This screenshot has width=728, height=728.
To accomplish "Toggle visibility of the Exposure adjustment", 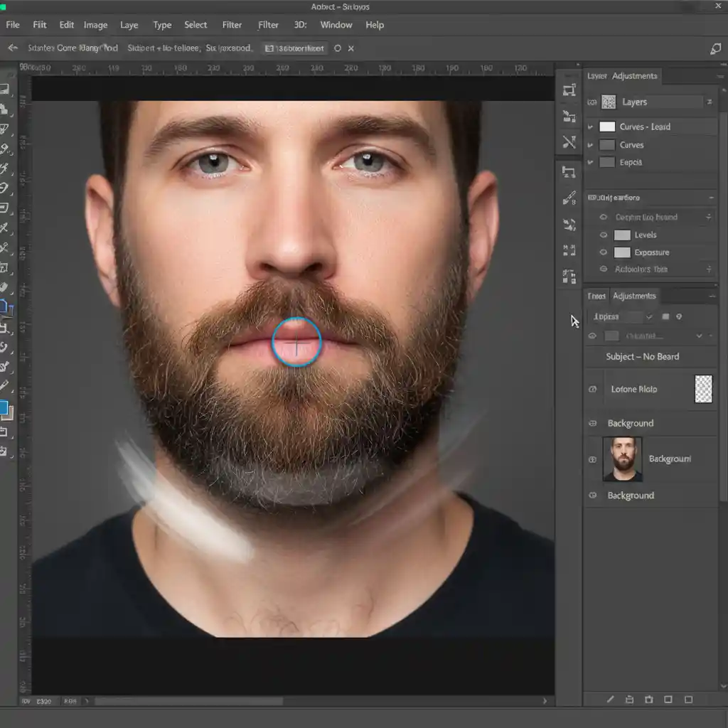I will click(x=604, y=252).
